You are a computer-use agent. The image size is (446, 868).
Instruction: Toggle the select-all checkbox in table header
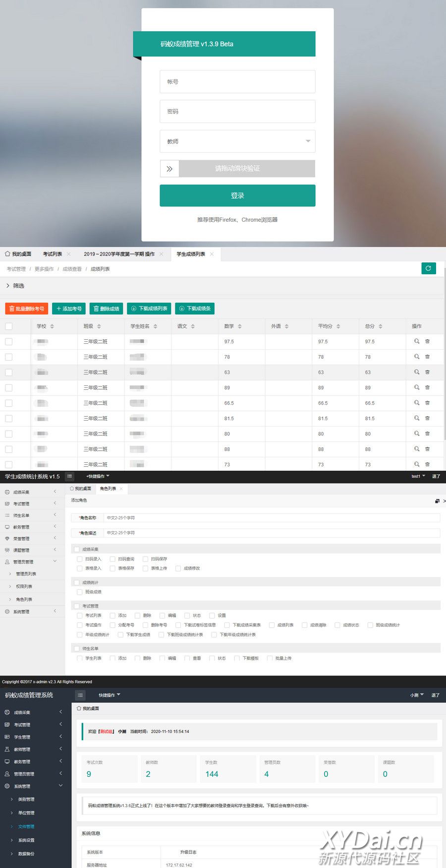(x=9, y=326)
